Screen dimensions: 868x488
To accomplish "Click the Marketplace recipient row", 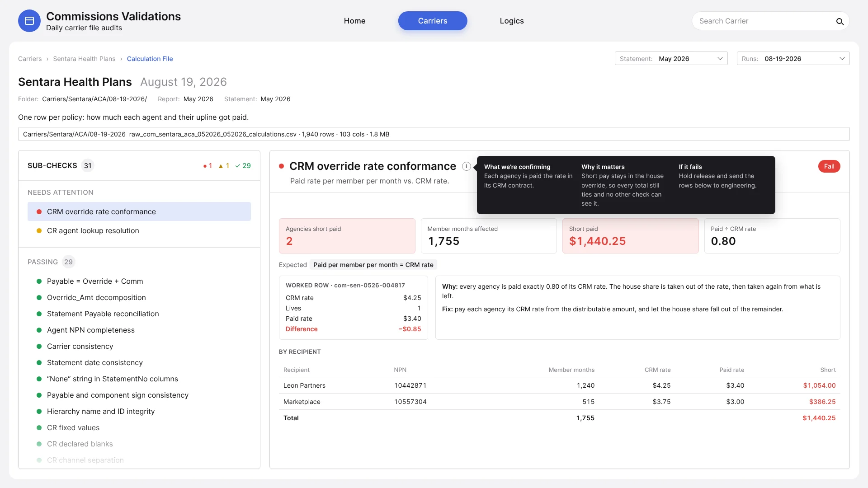I will (559, 402).
